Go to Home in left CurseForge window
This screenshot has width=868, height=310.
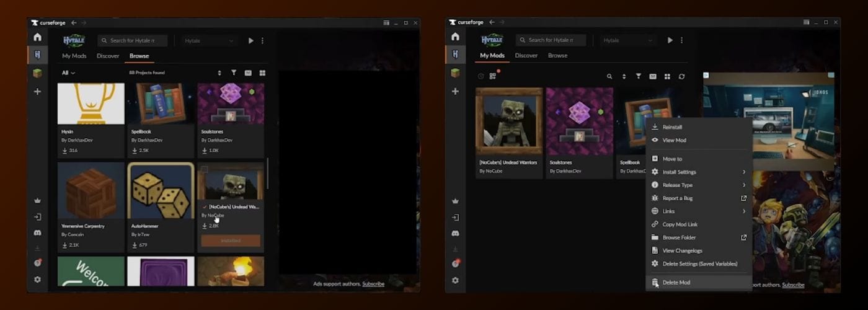(37, 37)
